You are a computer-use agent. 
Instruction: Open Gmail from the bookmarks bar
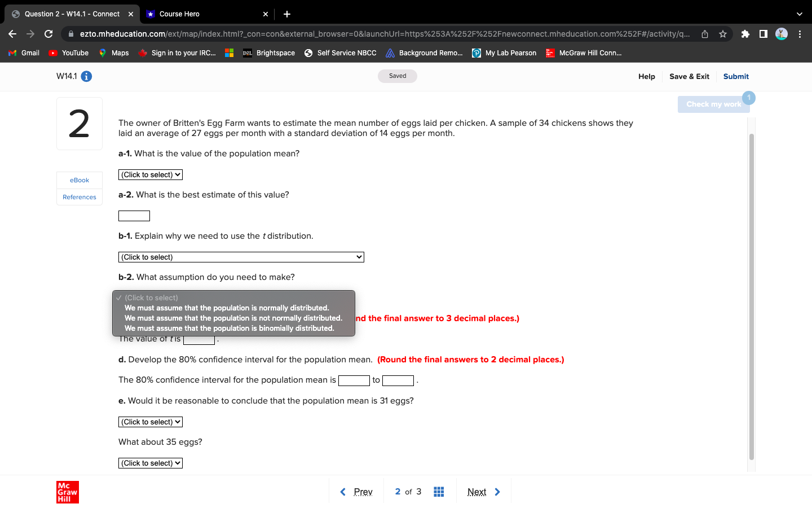click(x=23, y=53)
